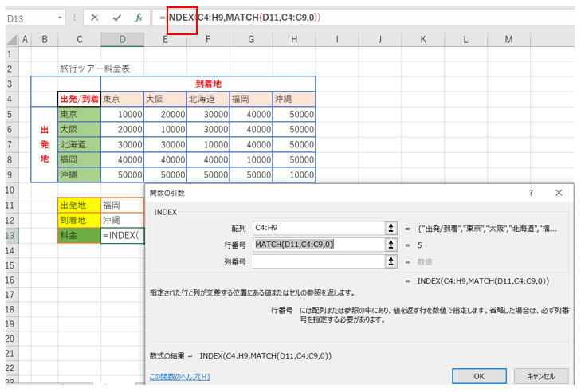Click the Insert Function fx icon
The height and width of the screenshot is (392, 581).
coord(139,17)
